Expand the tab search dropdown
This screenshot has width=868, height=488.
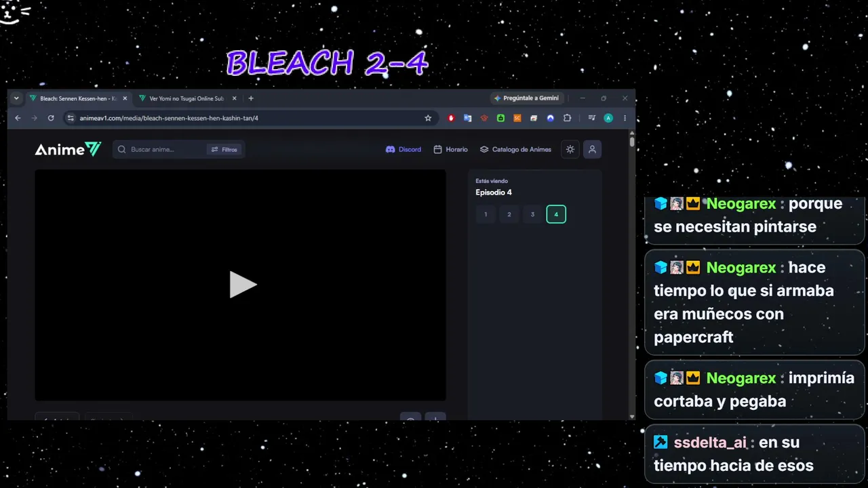[x=17, y=98]
